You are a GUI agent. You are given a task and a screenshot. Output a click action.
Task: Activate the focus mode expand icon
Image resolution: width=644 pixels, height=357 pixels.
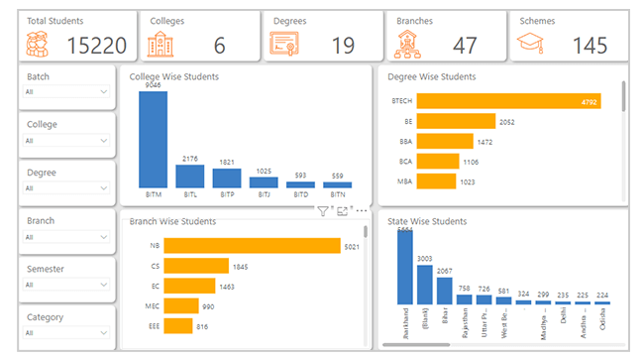(342, 211)
